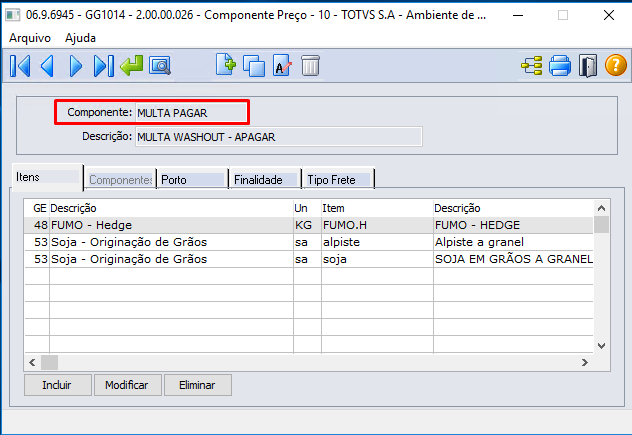The height and width of the screenshot is (435, 632).
Task: Open help question mark icon
Action: 615,65
